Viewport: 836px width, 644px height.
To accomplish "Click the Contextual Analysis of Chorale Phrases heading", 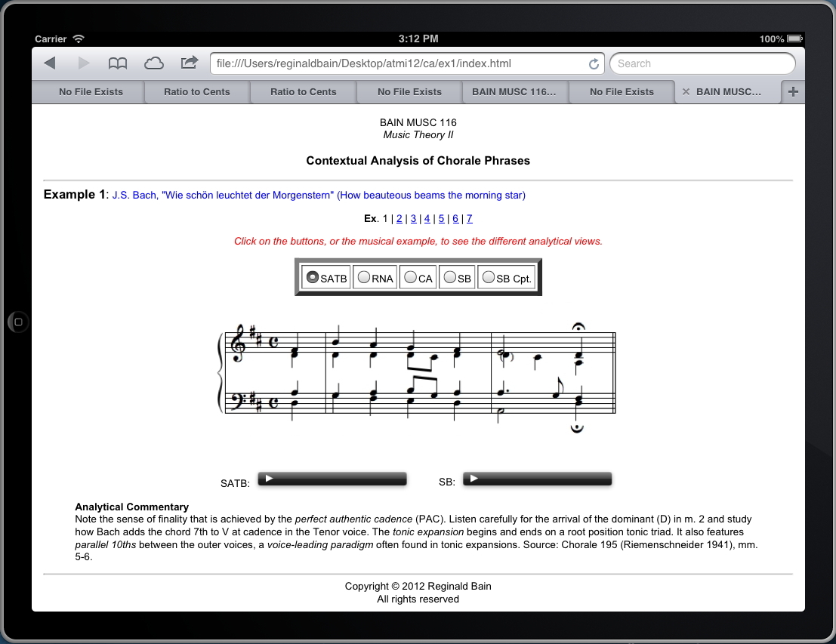I will tap(418, 161).
